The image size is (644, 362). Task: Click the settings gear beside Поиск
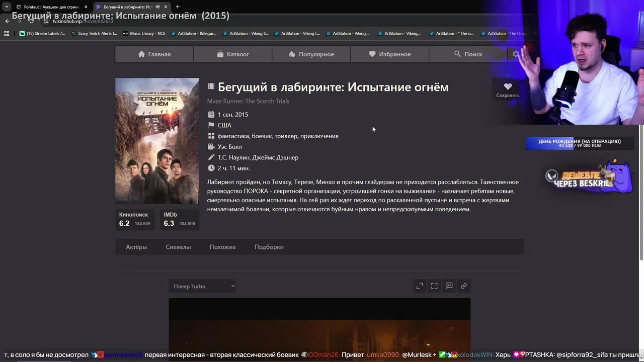(x=515, y=54)
